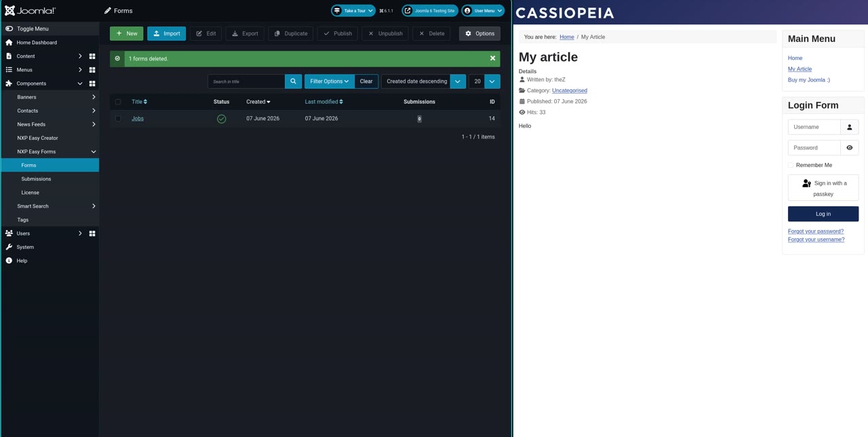Viewport: 868px width, 437px height.
Task: Click the magnifier search button
Action: pos(293,81)
